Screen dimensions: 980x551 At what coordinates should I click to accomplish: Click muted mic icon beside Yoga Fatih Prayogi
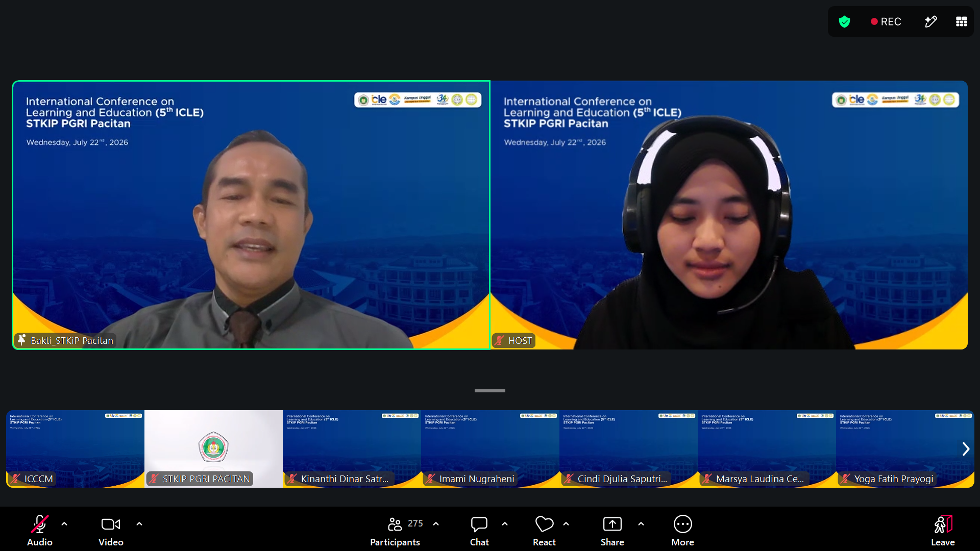pyautogui.click(x=846, y=479)
